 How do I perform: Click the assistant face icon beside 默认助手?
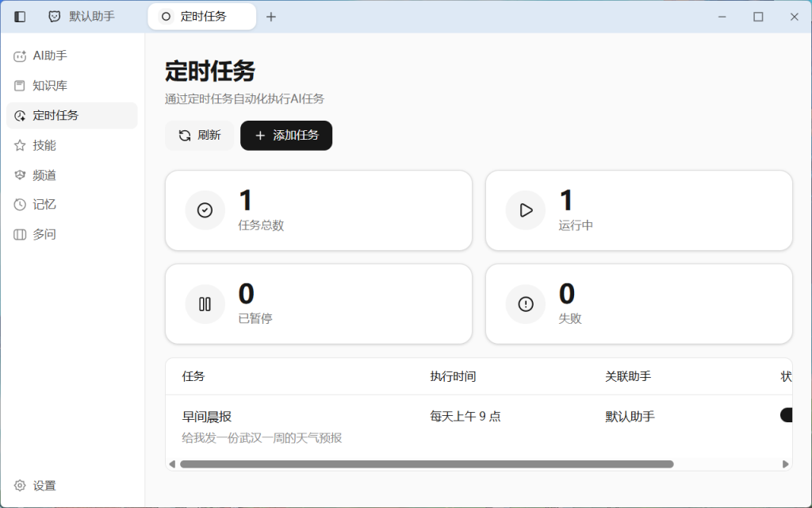tap(54, 16)
